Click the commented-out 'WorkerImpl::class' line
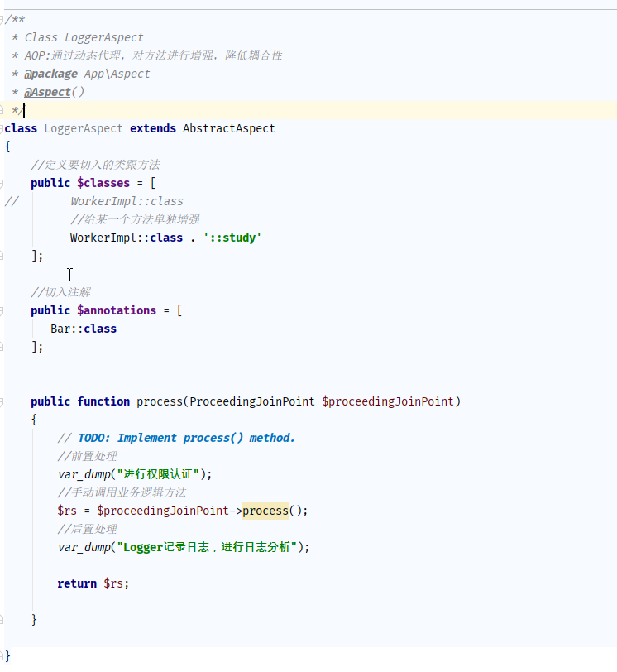Image resolution: width=617 pixels, height=672 pixels. 127,201
